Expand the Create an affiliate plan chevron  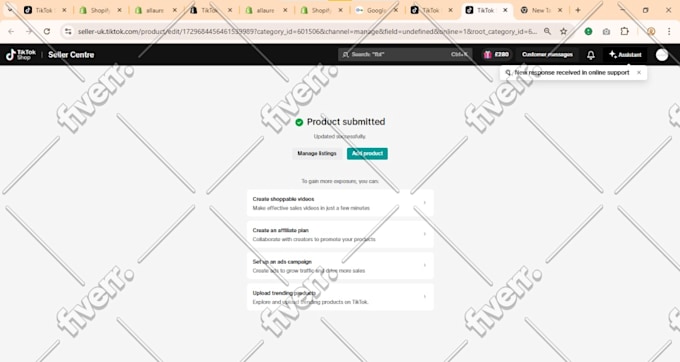point(425,234)
